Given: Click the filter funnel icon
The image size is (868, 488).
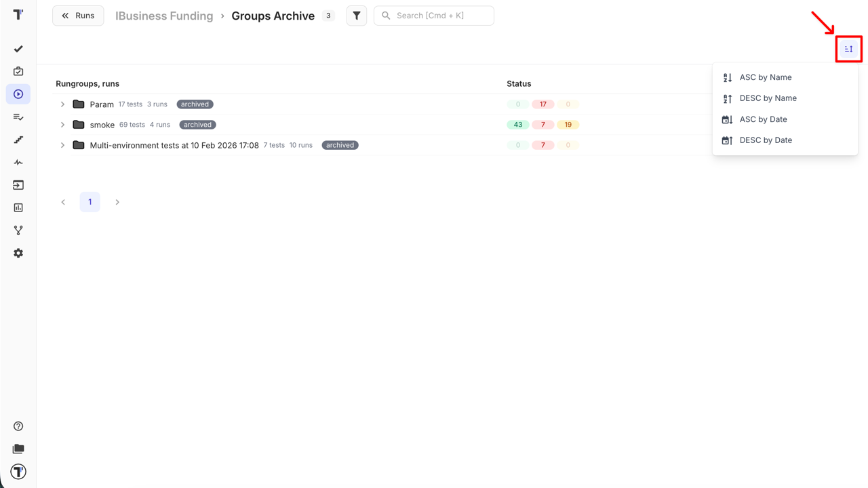Looking at the screenshot, I should (x=357, y=16).
